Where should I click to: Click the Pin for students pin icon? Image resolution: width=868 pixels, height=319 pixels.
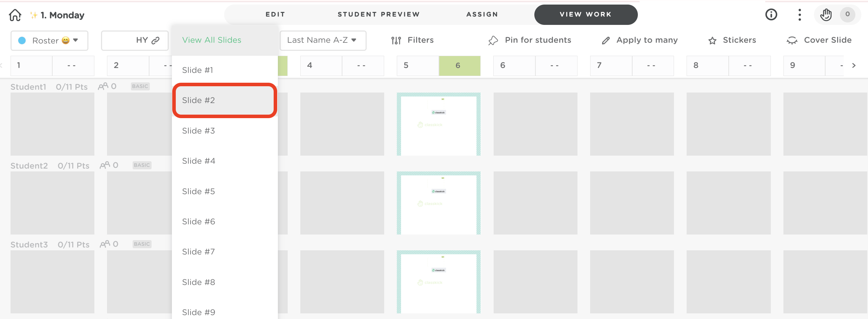coord(493,41)
